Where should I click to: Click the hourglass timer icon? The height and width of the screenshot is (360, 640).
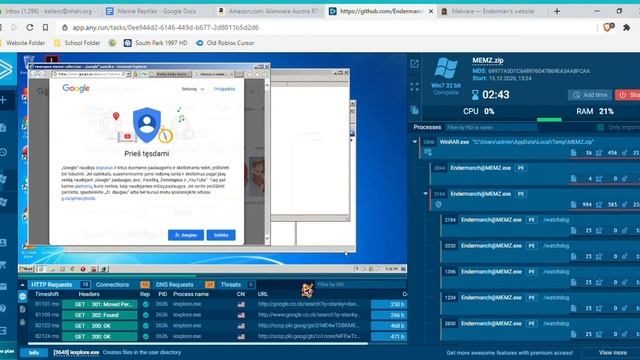[x=475, y=95]
